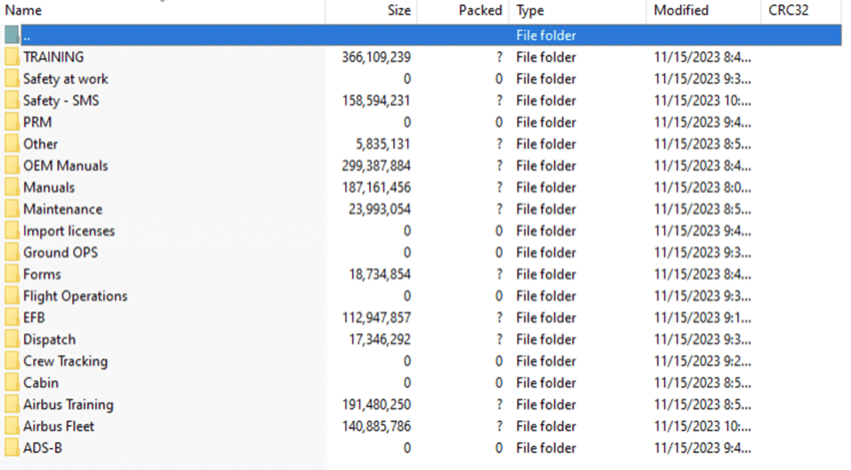The height and width of the screenshot is (470, 851).
Task: Click the TRAINING folder icon
Action: coord(12,57)
